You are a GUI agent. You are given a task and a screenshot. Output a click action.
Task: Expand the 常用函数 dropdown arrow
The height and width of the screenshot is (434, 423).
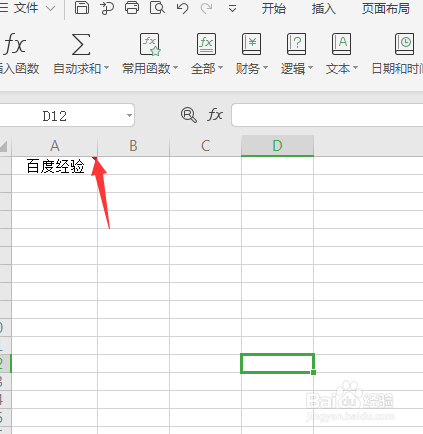[175, 68]
